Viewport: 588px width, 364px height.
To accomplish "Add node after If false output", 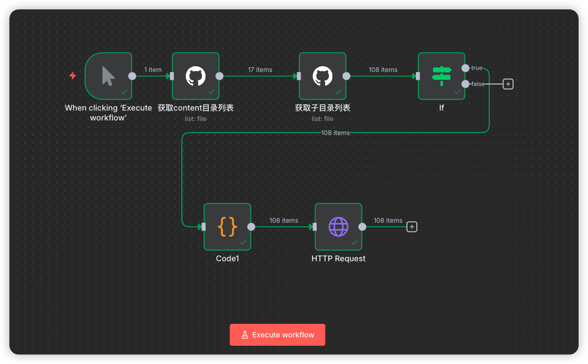I will pos(508,84).
